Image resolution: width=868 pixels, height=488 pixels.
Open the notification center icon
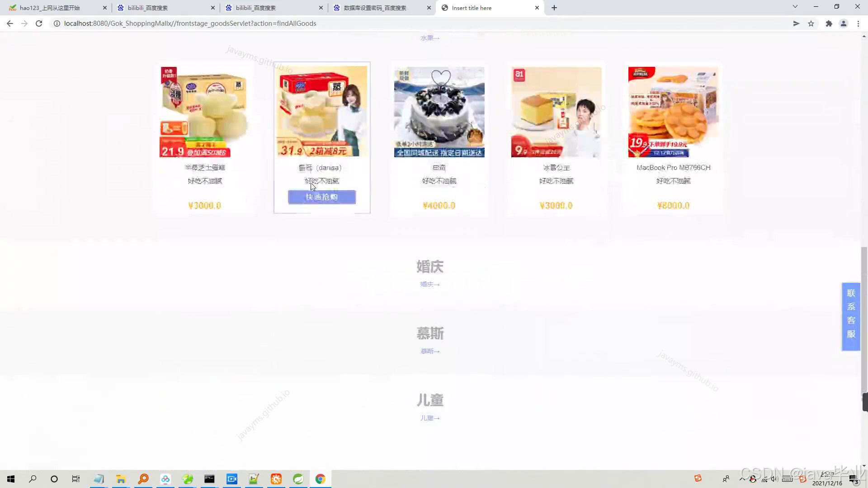pyautogui.click(x=854, y=479)
